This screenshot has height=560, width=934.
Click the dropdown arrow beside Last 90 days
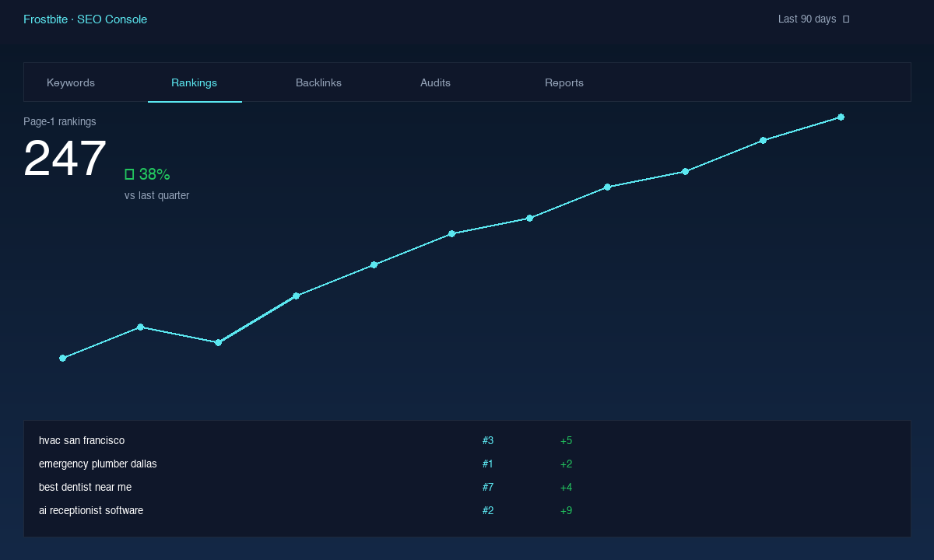[x=846, y=19]
